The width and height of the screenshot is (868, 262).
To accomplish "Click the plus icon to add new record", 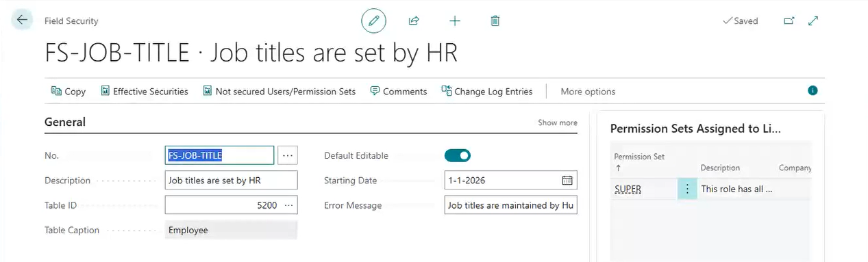I will pos(454,21).
